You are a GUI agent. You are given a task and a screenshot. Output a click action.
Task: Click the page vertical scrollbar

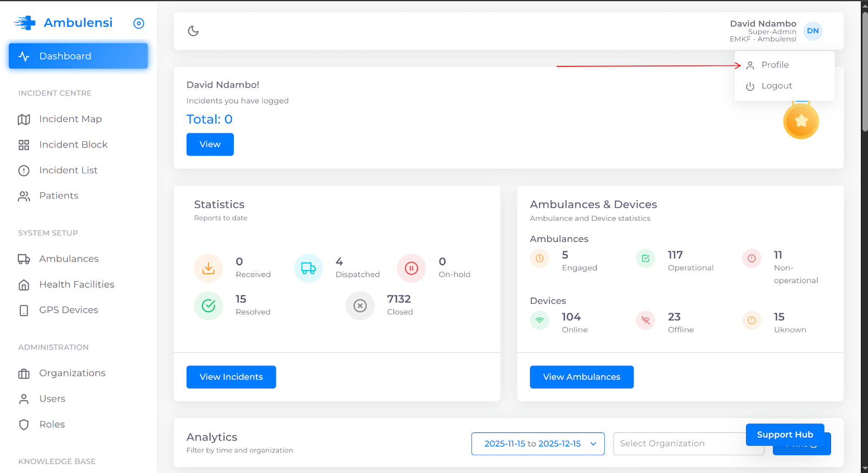point(864,71)
